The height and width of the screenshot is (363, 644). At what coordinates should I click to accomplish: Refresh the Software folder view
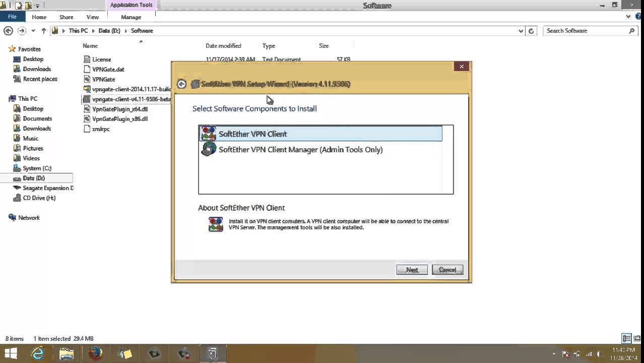pyautogui.click(x=531, y=31)
